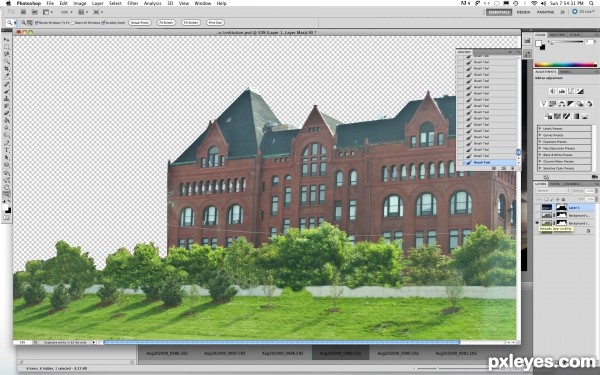Launch Bridge from the application bar
Screen dimensions: 600x375
[23, 12]
